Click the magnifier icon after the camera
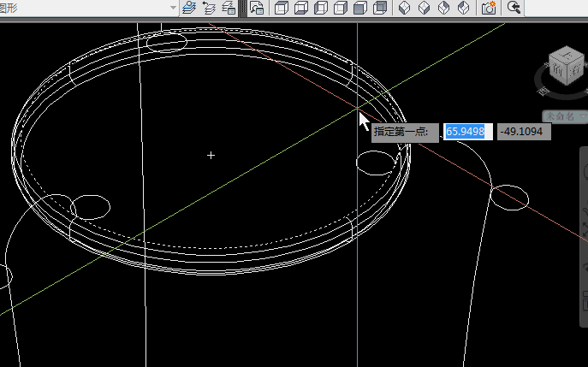Viewport: 588px width, 367px height. 514,8
